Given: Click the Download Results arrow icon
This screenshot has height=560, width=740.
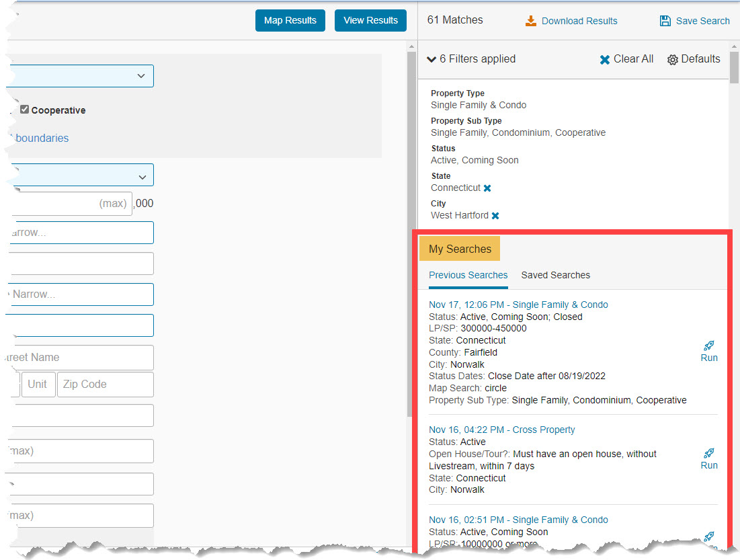Looking at the screenshot, I should pos(531,21).
